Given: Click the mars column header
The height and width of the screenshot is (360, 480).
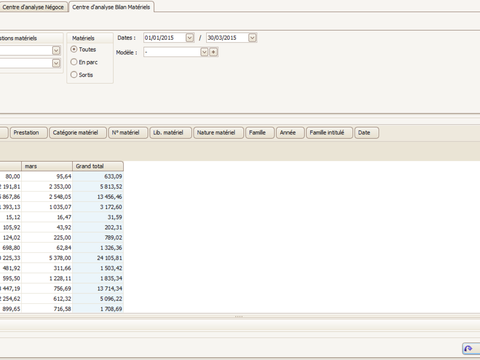Looking at the screenshot, I should coord(47,166).
